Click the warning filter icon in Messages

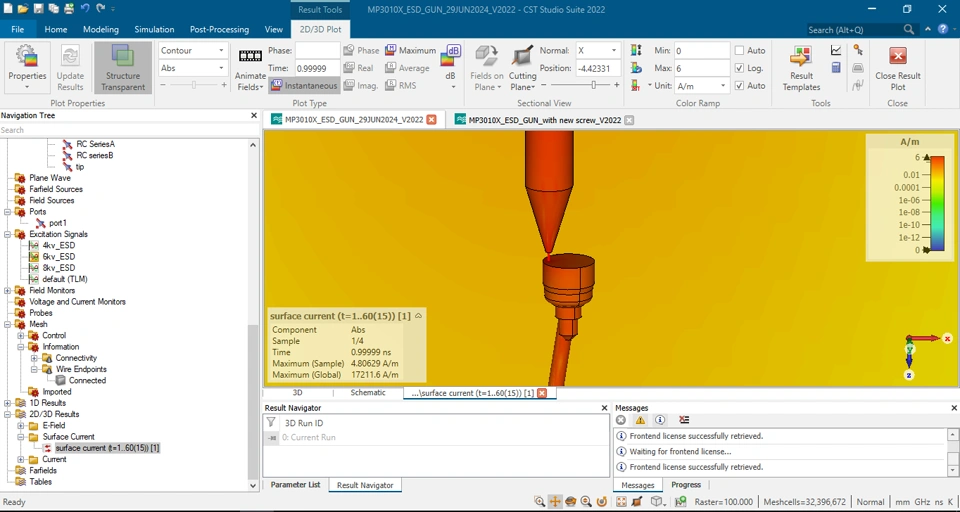pyautogui.click(x=640, y=420)
